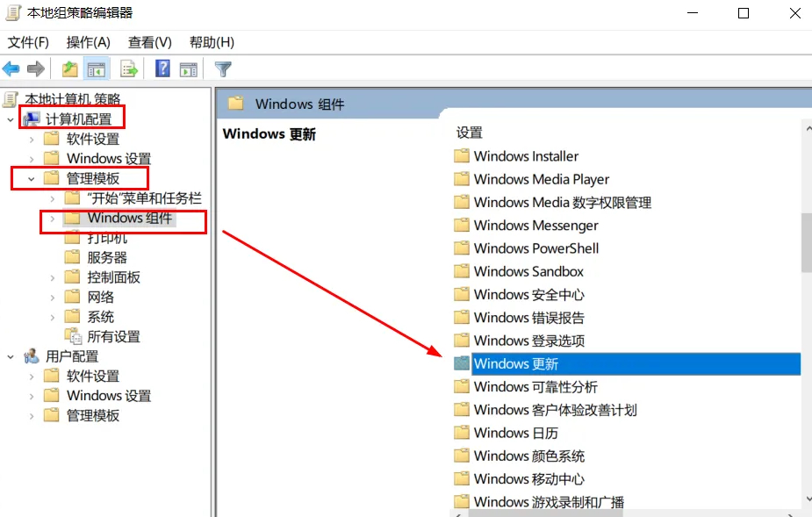Select the 服务器 folder in the tree
This screenshot has height=517, width=812.
[x=107, y=257]
